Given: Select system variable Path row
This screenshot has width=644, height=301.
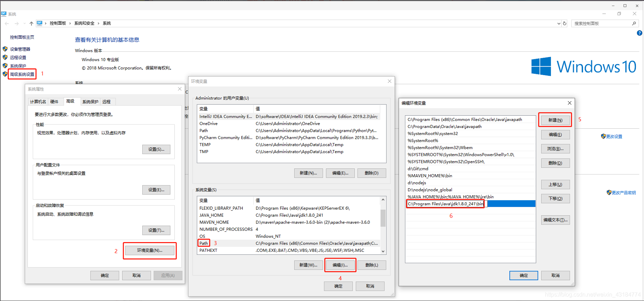Looking at the screenshot, I should [289, 243].
